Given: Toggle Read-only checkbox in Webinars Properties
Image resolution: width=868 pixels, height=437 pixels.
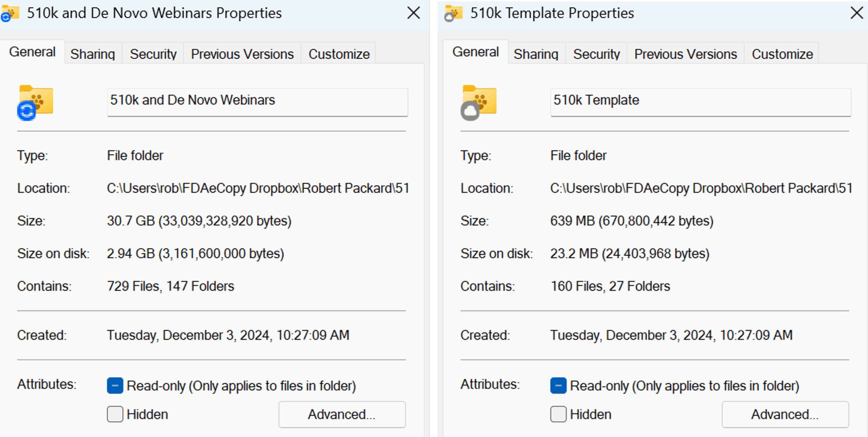Looking at the screenshot, I should pyautogui.click(x=115, y=386).
